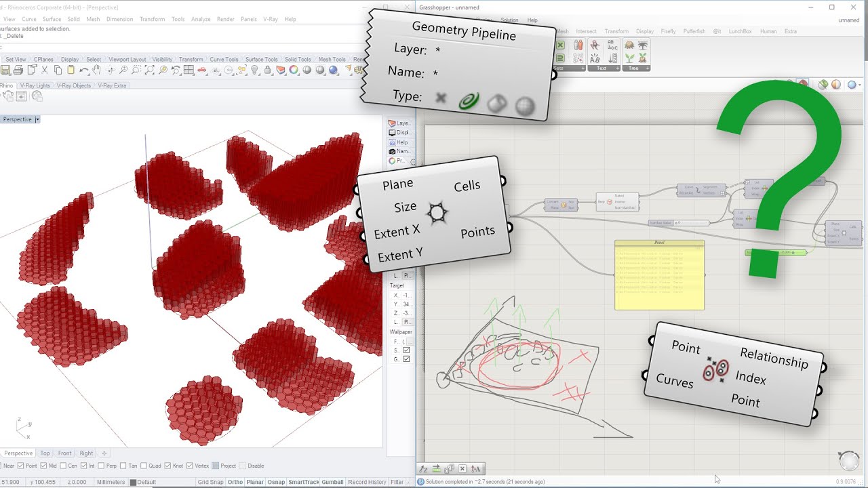Image resolution: width=868 pixels, height=488 pixels.
Task: Click the light bulb visibility icon
Action: (x=254, y=69)
